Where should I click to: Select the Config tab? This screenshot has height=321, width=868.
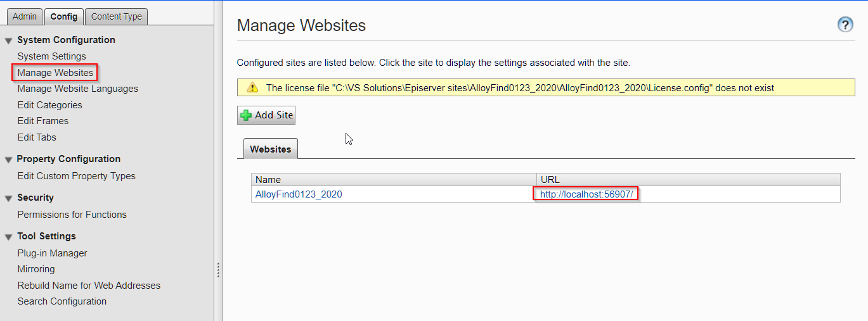pos(63,16)
